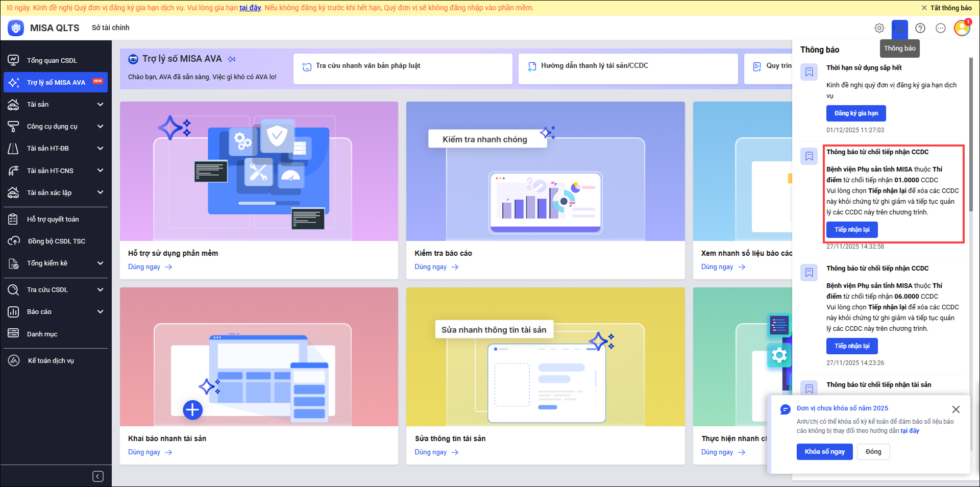980x487 pixels.
Task: Go to Hỗ trợ quyết toán menu item
Action: pyautogui.click(x=53, y=219)
